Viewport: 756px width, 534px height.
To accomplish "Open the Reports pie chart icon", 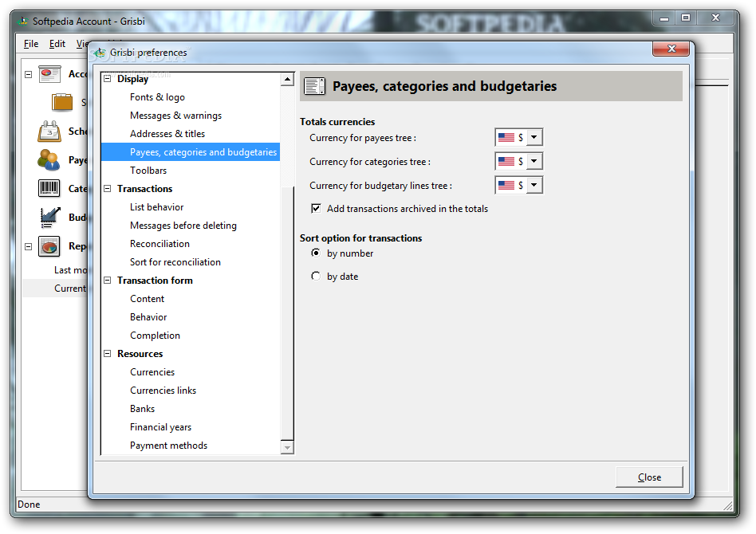I will click(x=49, y=246).
